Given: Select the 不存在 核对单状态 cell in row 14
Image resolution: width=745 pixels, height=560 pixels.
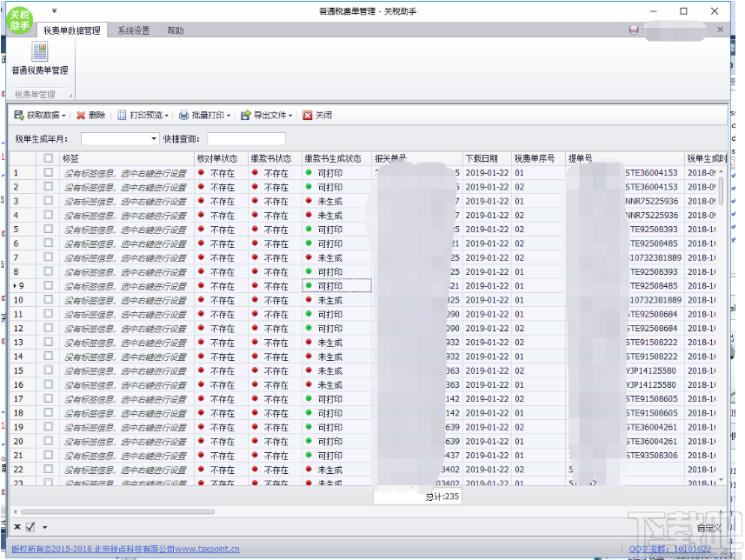Looking at the screenshot, I should (x=222, y=357).
